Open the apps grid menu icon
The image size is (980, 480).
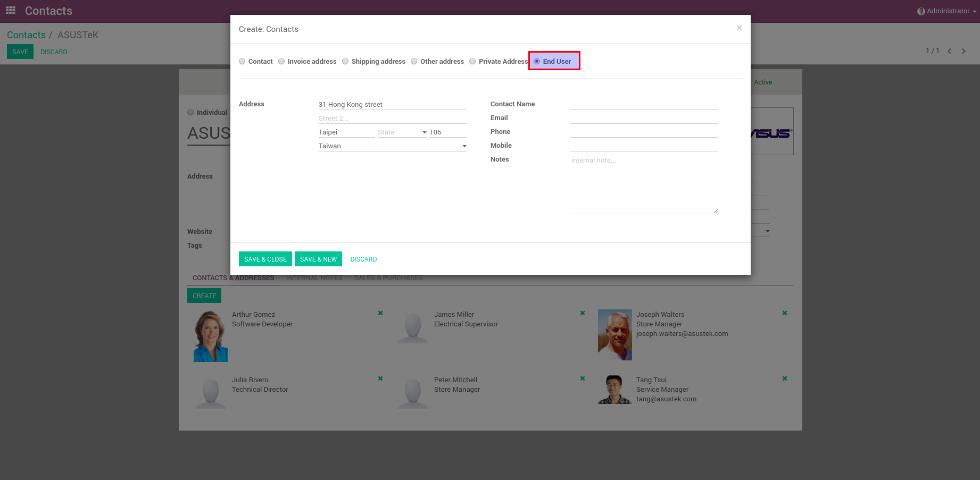pyautogui.click(x=11, y=10)
